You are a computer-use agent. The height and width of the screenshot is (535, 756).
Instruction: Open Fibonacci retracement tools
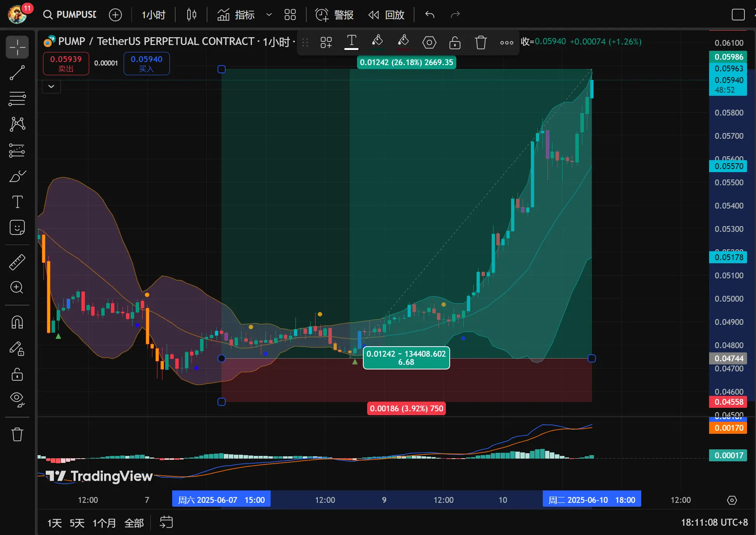tap(17, 98)
